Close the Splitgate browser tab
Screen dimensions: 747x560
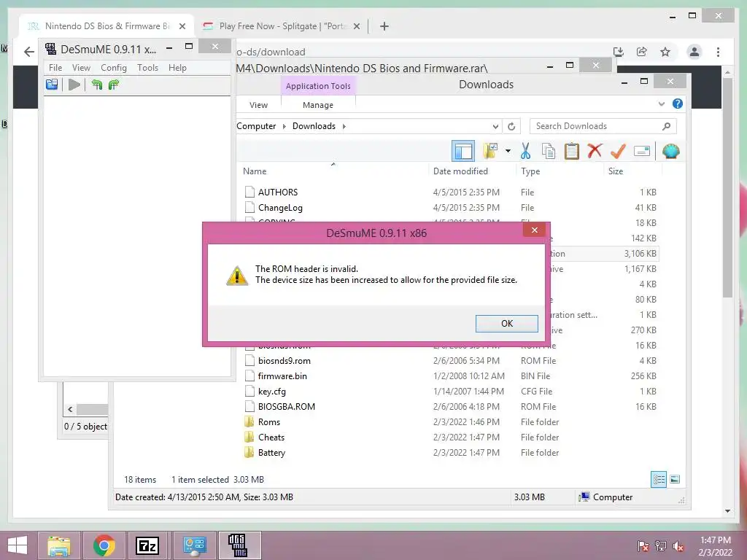point(356,27)
